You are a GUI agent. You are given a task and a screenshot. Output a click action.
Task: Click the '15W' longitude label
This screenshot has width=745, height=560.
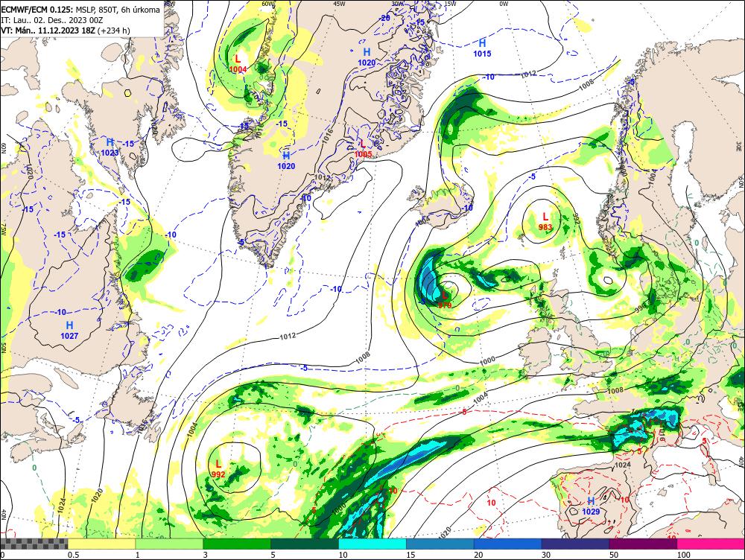pos(451,4)
